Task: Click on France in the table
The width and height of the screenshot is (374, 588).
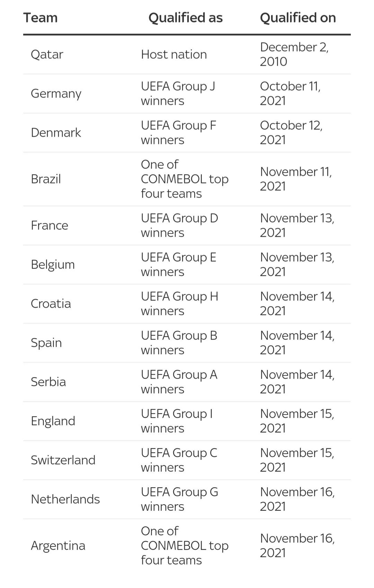Action: click(50, 225)
